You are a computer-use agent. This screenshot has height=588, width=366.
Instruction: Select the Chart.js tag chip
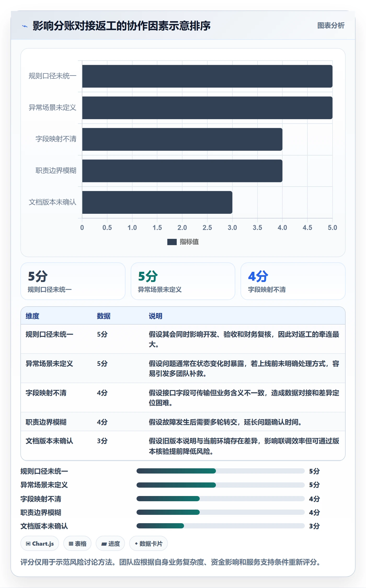(x=40, y=544)
